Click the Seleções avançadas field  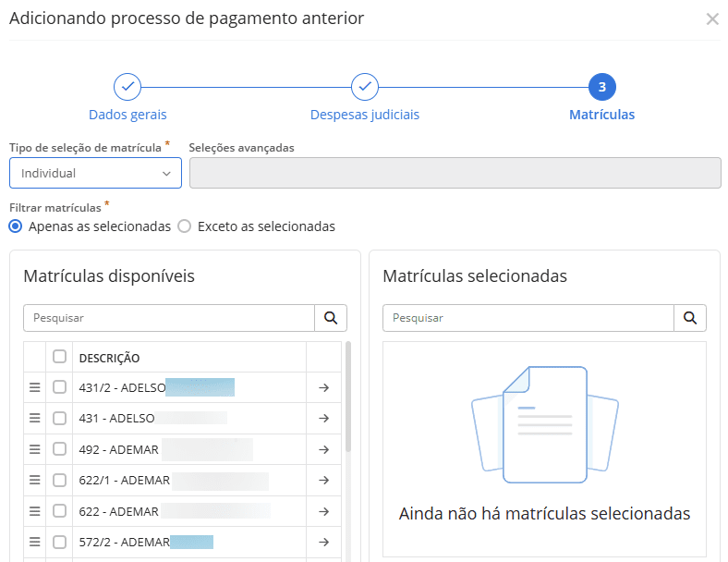(x=455, y=173)
